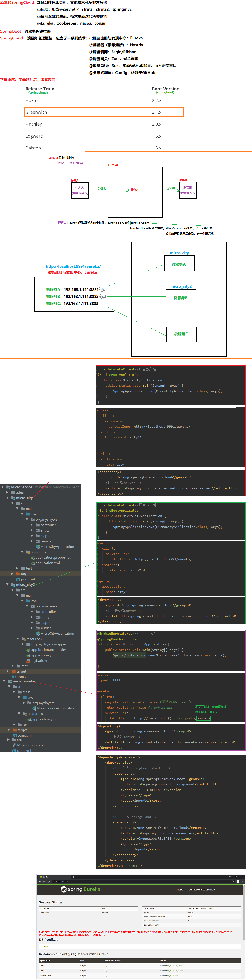Open LAST 1000 SINCE STARTUP menu

(x=201, y=890)
